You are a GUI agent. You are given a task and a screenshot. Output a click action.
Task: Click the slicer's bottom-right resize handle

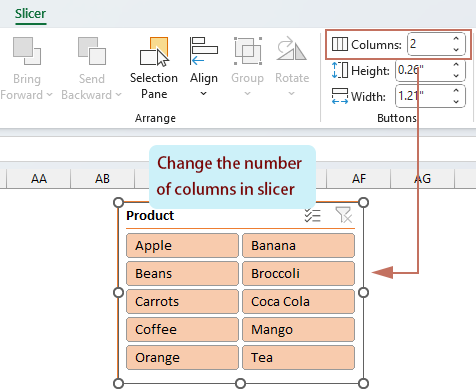(363, 383)
